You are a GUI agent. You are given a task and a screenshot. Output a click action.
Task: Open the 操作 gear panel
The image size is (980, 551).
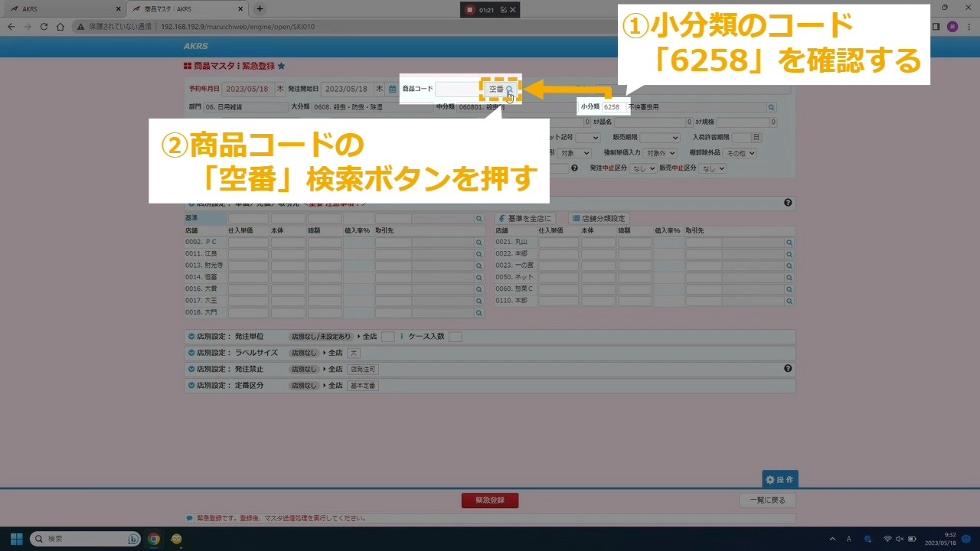click(779, 479)
